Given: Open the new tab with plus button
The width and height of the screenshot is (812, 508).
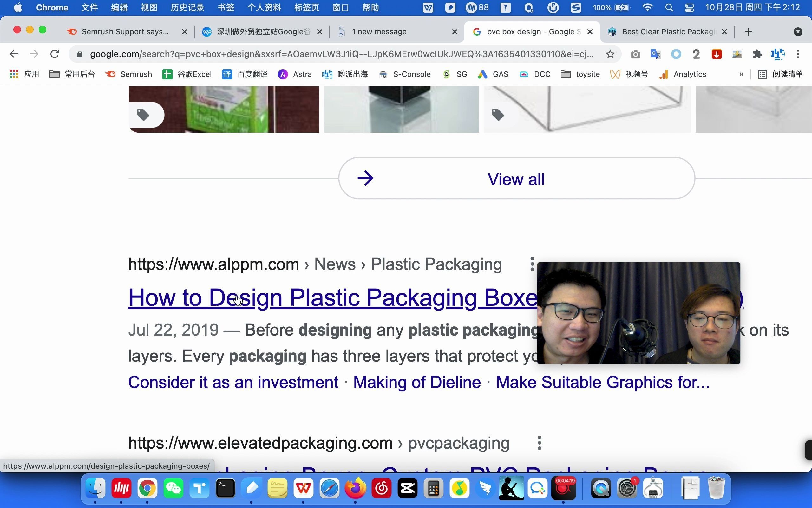Looking at the screenshot, I should click(x=748, y=31).
